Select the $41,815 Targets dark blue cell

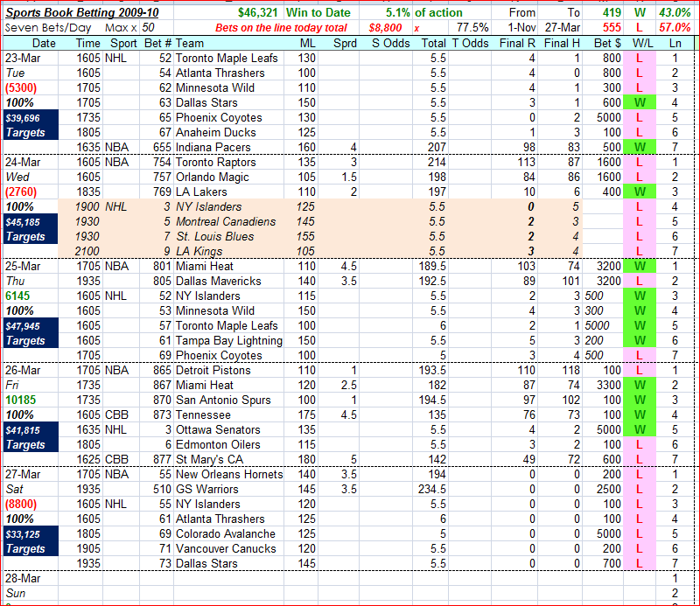(31, 437)
